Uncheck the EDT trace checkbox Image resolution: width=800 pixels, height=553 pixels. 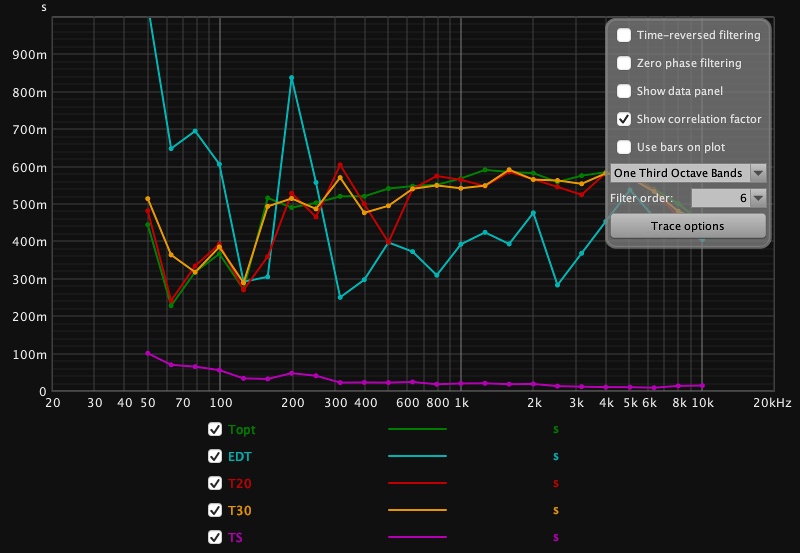click(x=214, y=456)
